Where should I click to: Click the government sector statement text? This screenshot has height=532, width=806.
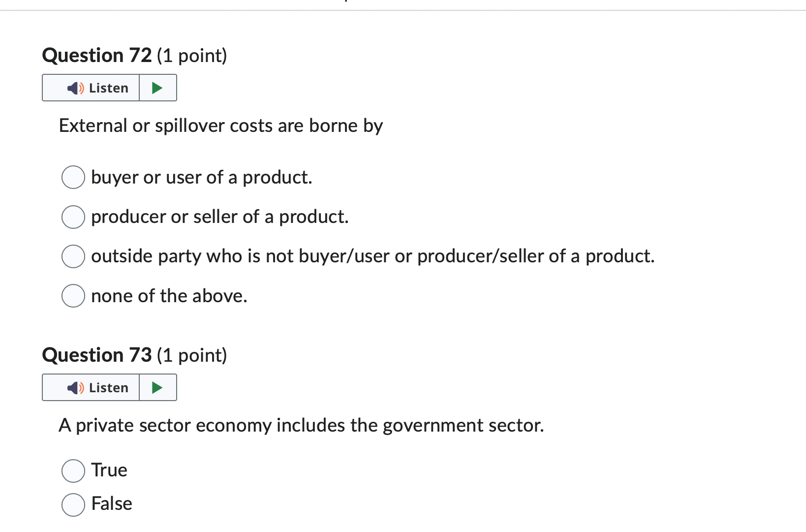click(x=302, y=425)
